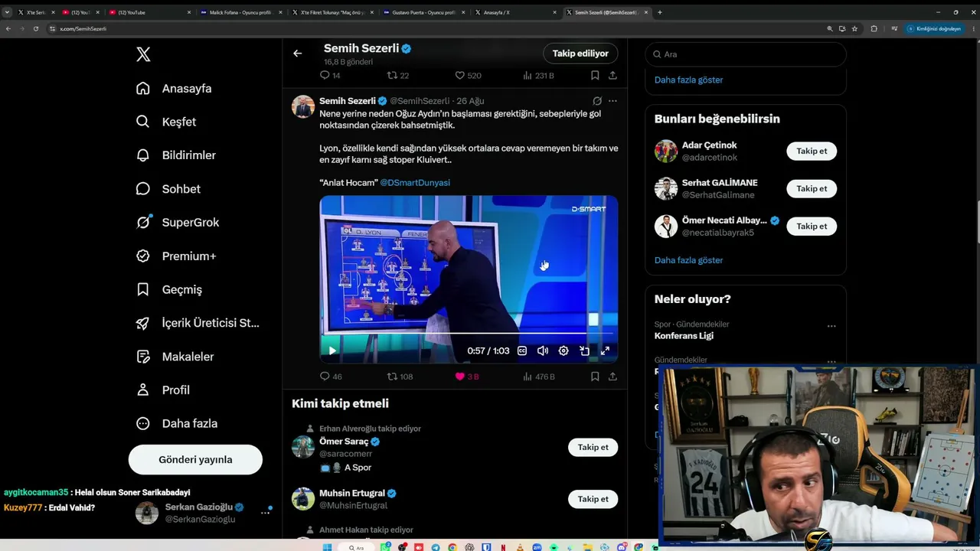
Task: Open Bildirimler notifications
Action: [176, 155]
